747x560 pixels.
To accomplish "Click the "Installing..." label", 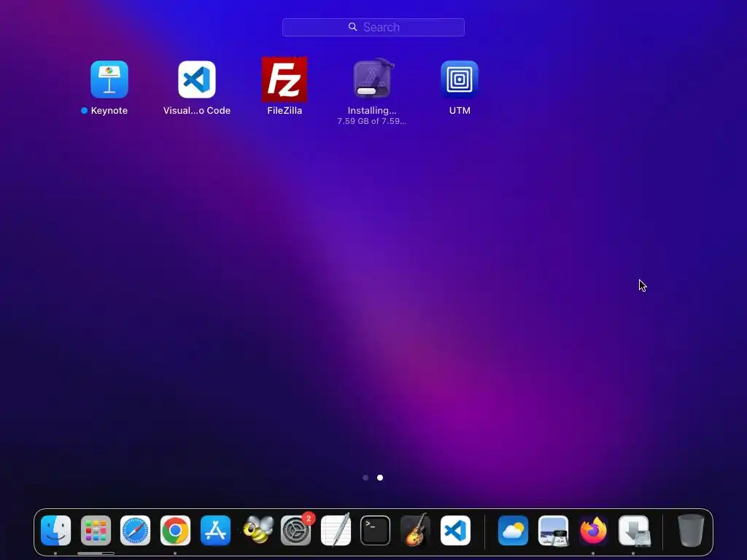I will point(372,111).
